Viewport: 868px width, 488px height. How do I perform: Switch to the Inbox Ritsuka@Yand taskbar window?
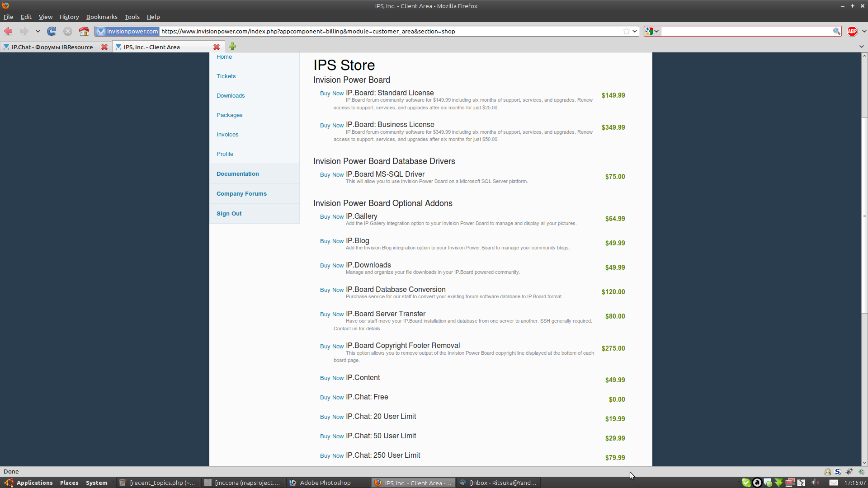(498, 483)
